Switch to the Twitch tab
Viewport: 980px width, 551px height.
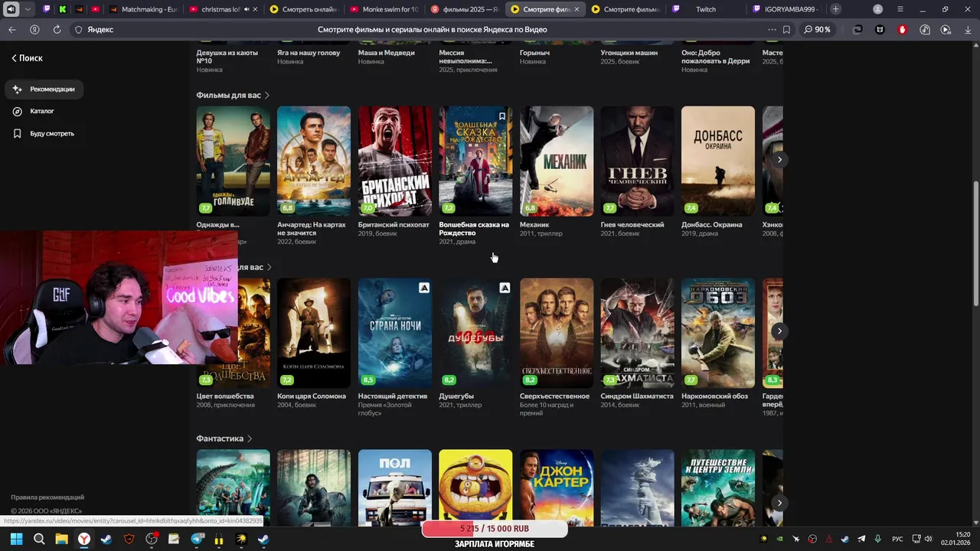point(704,9)
